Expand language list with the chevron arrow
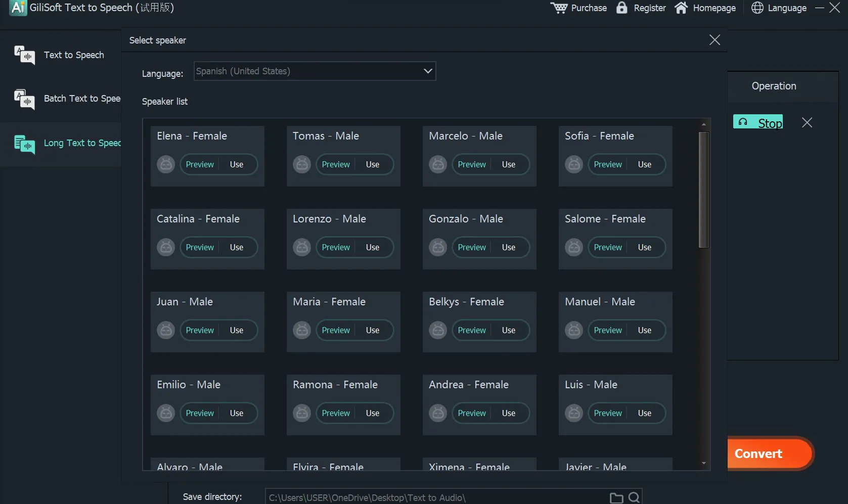Screen dimensions: 848x504 point(428,71)
